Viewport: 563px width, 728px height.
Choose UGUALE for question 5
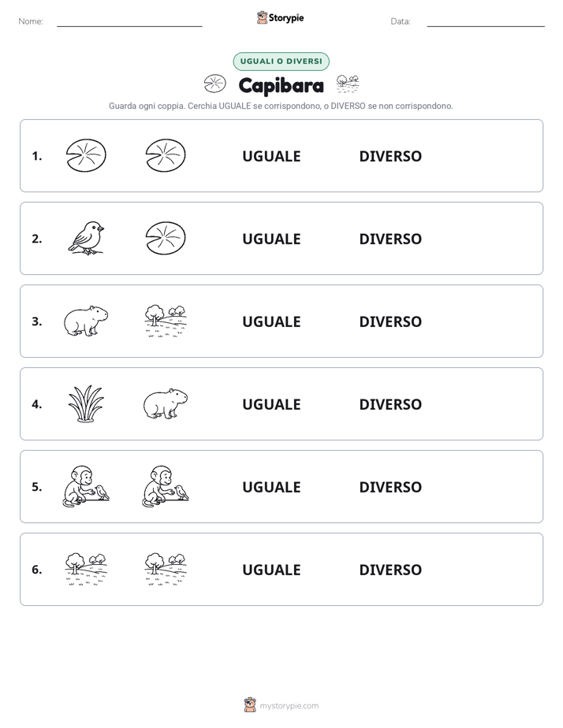271,487
